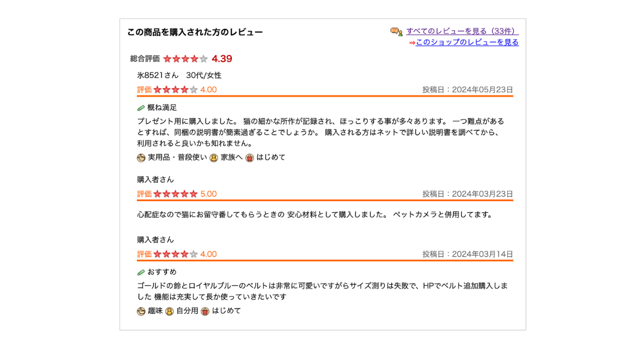The image size is (644, 338).
Task: Click the 趣味 usage icon
Action: [141, 311]
